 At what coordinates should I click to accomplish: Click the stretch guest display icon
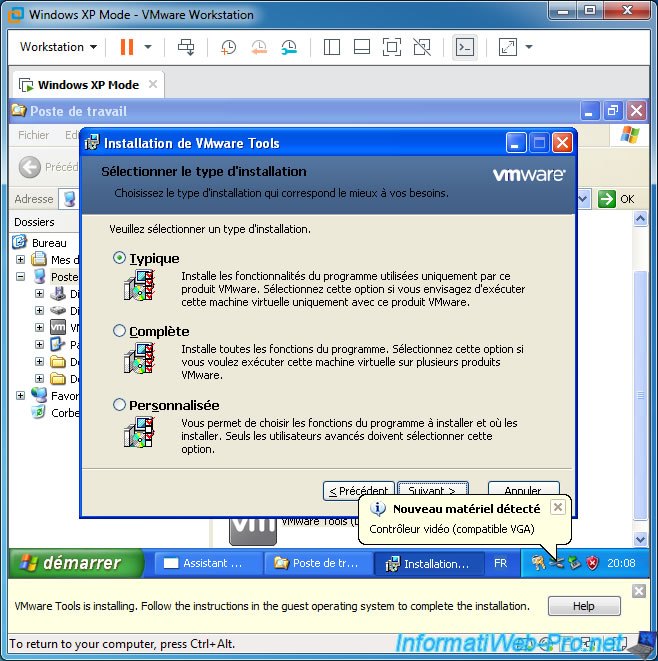click(x=508, y=47)
